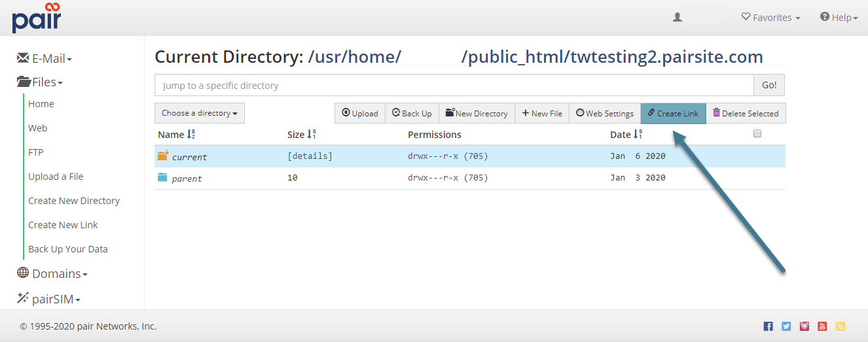The width and height of the screenshot is (868, 342).
Task: Open the Facebook social icon
Action: coord(769,326)
